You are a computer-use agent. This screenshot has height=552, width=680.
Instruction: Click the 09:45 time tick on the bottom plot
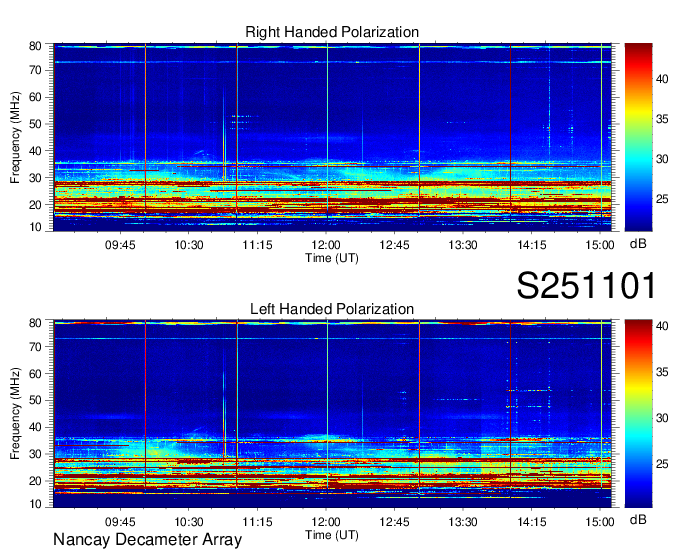coord(120,522)
